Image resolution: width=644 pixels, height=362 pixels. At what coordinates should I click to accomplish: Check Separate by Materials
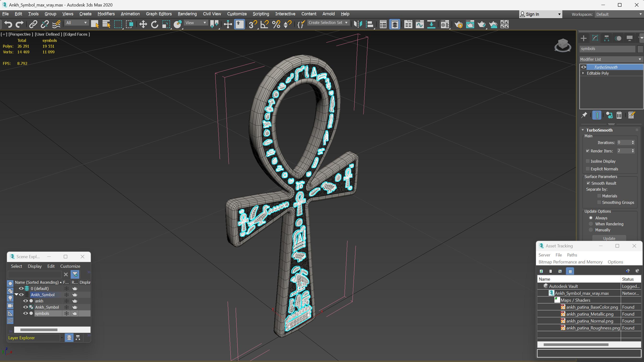pos(599,196)
